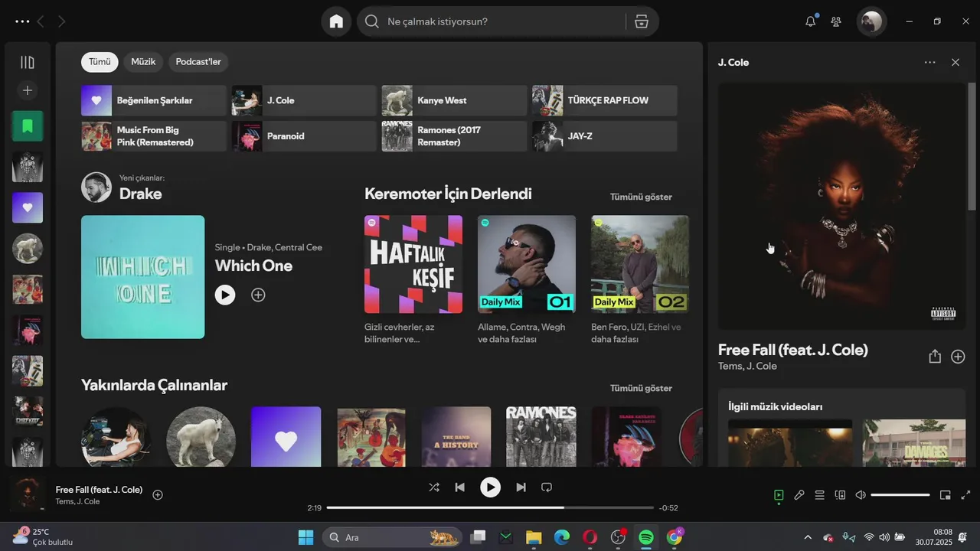
Task: Open The Band A History album
Action: (456, 437)
